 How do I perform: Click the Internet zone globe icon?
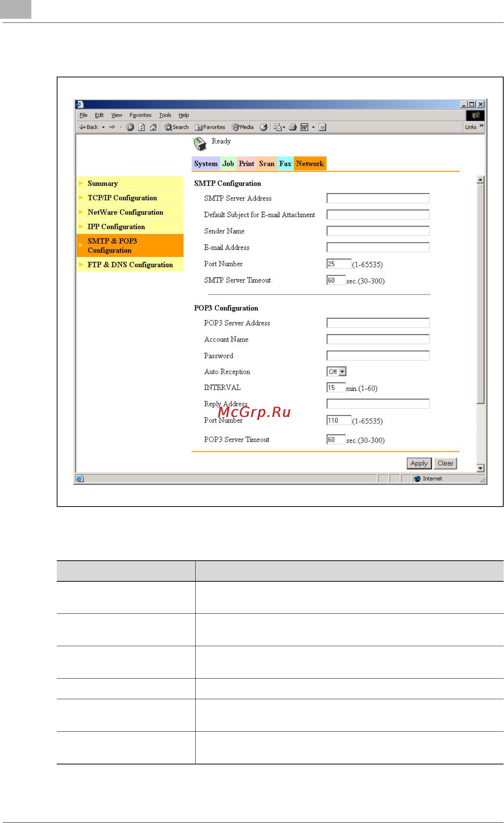pos(417,479)
